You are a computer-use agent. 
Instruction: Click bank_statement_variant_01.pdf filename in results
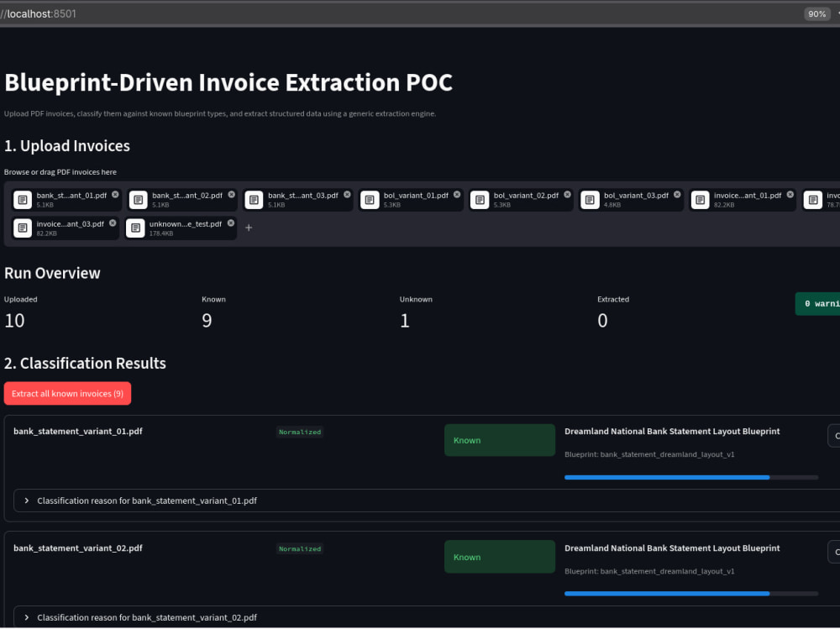click(x=78, y=432)
